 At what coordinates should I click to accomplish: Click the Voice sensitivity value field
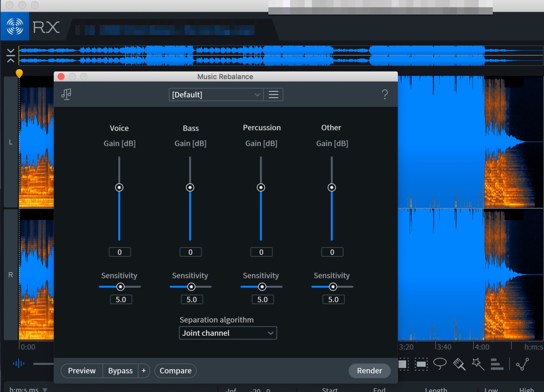click(121, 299)
